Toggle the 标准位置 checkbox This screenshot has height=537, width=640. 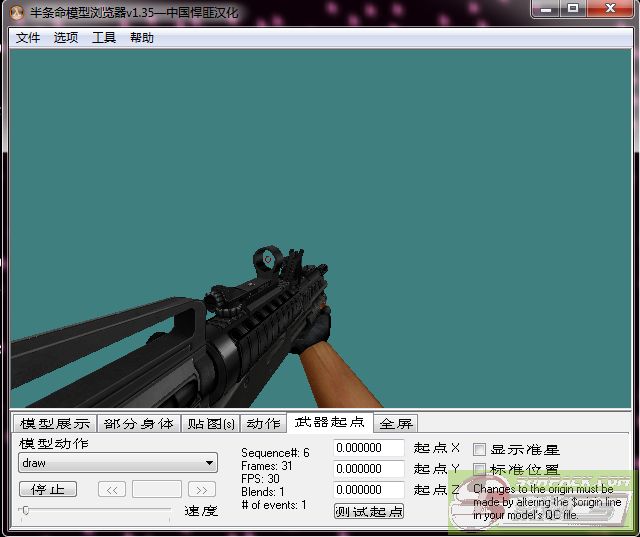[479, 469]
